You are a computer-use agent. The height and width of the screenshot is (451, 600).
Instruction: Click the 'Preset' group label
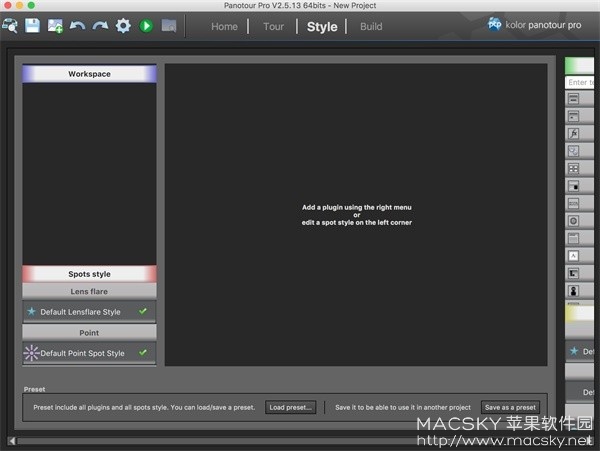(x=34, y=389)
